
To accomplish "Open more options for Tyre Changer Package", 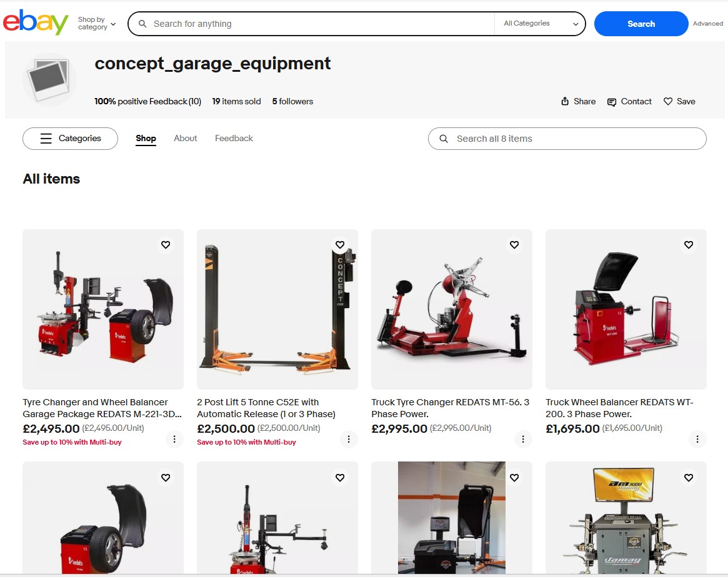I will coord(174,439).
